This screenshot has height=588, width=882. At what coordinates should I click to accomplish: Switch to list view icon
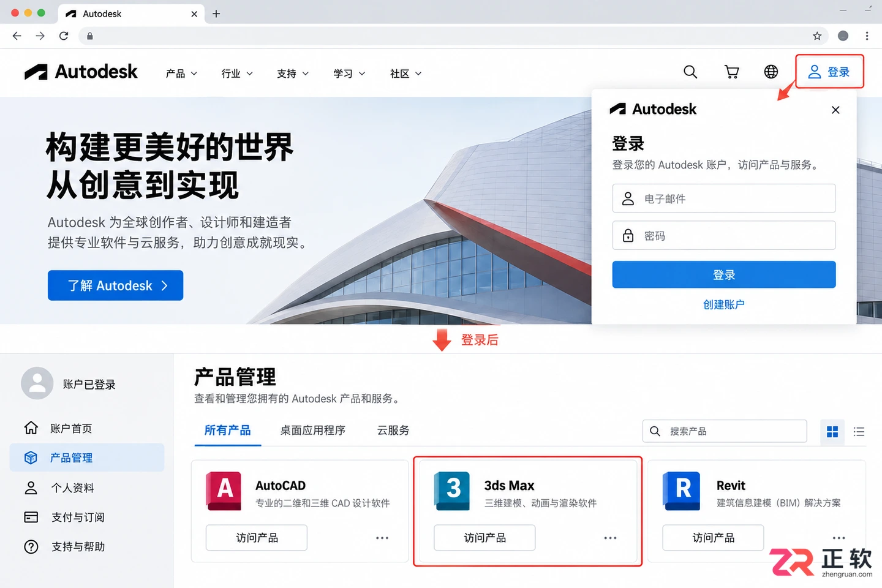[859, 432]
